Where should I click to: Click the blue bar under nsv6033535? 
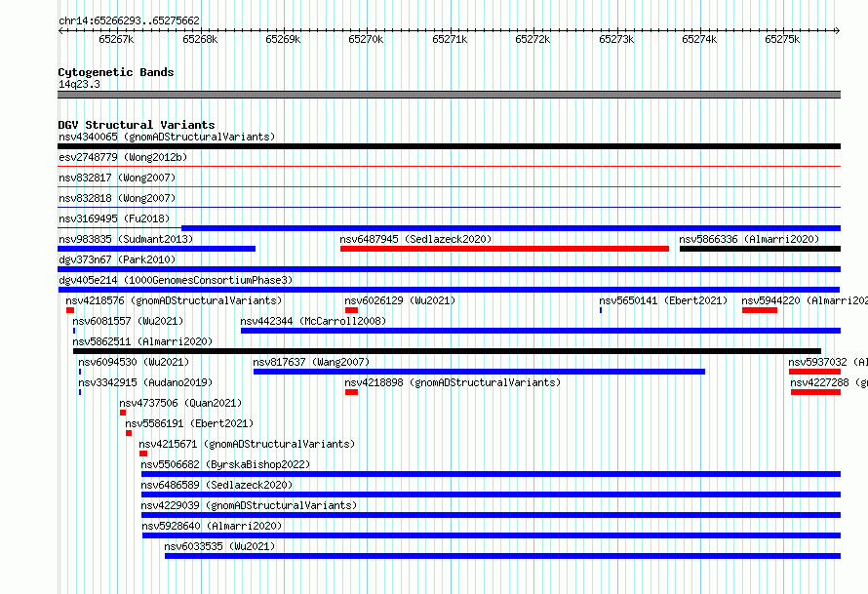[502, 556]
